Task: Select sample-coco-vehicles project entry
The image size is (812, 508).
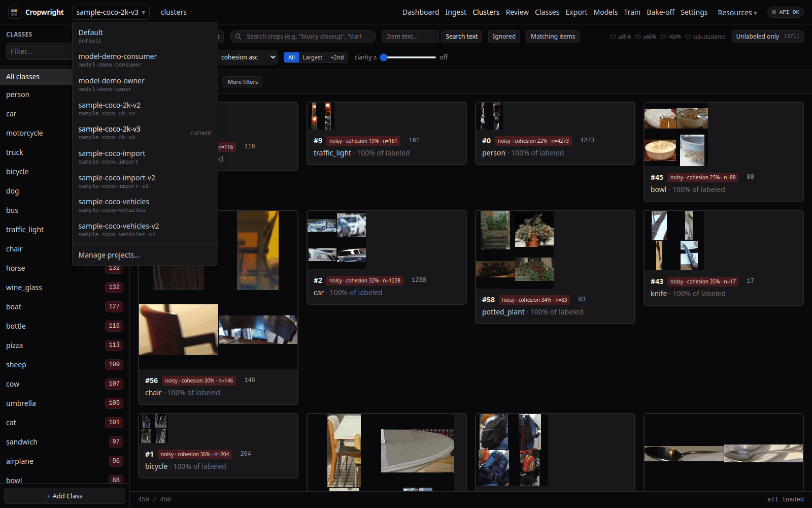Action: (145, 205)
